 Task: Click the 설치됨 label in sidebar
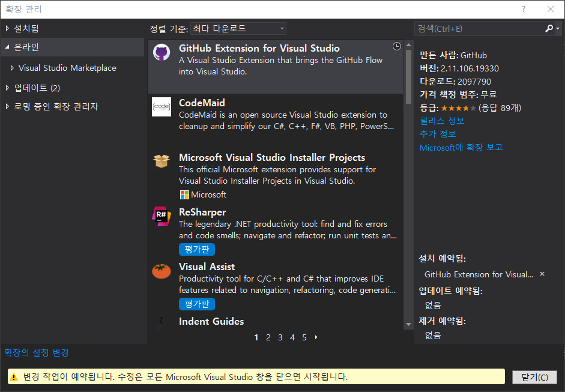[26, 28]
